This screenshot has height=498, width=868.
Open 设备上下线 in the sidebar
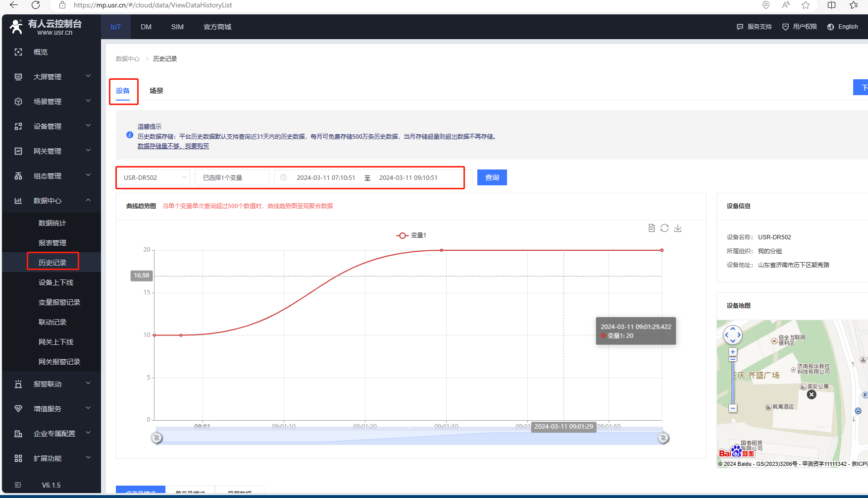(56, 282)
